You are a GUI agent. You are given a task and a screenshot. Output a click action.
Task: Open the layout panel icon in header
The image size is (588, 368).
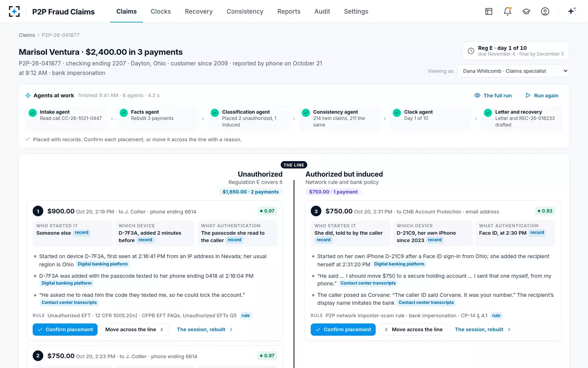[489, 11]
